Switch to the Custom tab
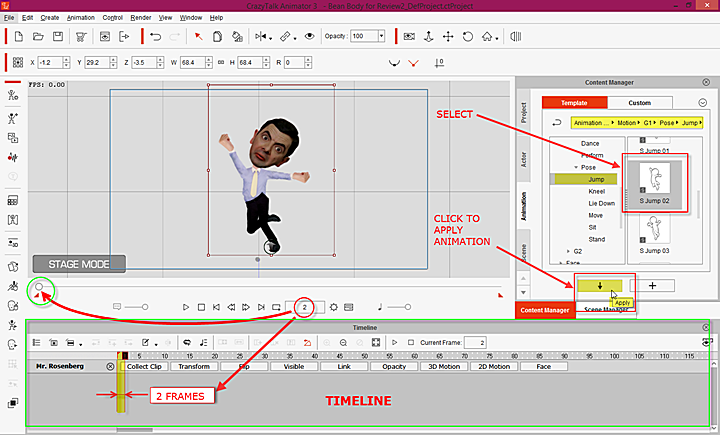Viewport: 720px width, 435px height. click(x=640, y=103)
